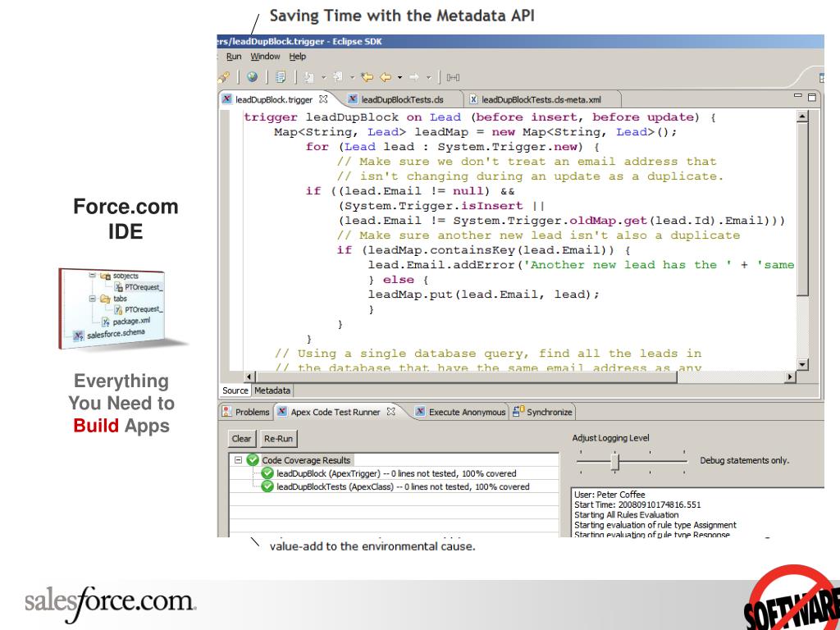Click the green check icon for leadDupBlock (ApexTrigger)

[267, 473]
